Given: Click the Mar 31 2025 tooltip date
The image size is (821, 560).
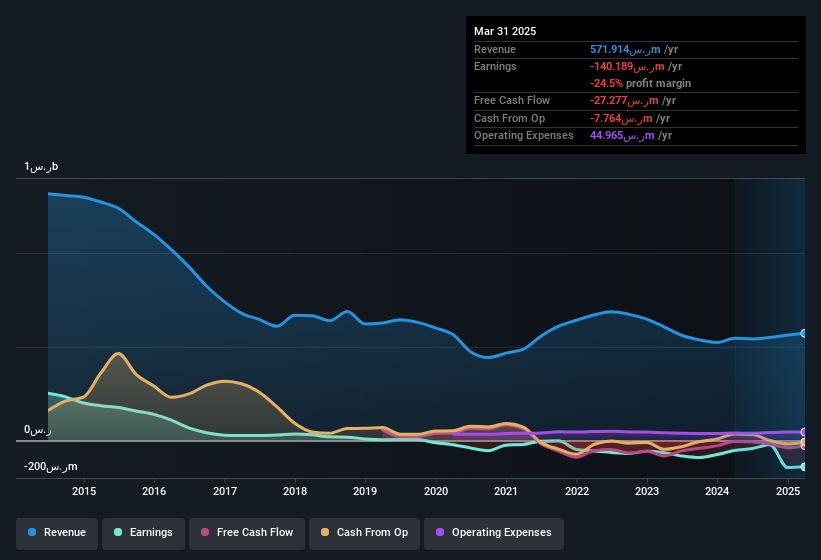Looking at the screenshot, I should [505, 31].
